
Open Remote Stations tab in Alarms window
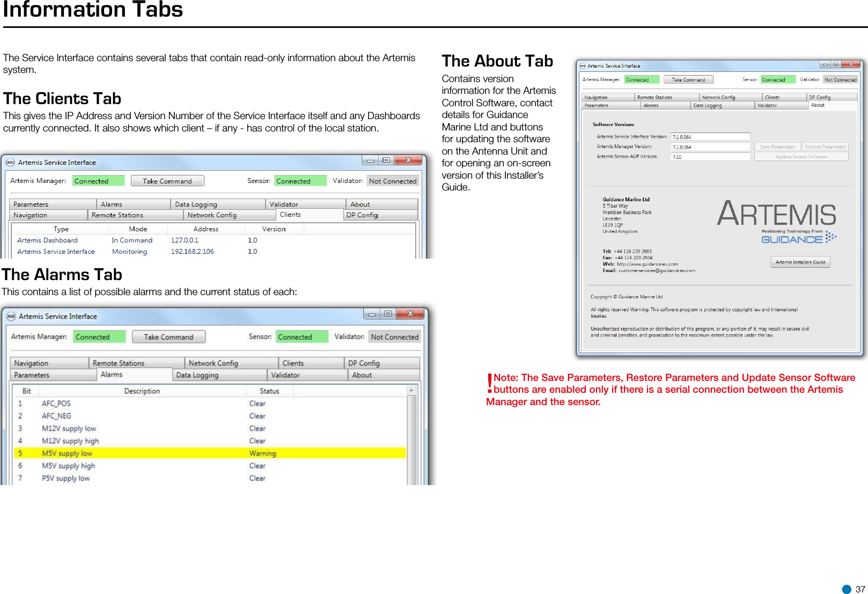pos(137,363)
